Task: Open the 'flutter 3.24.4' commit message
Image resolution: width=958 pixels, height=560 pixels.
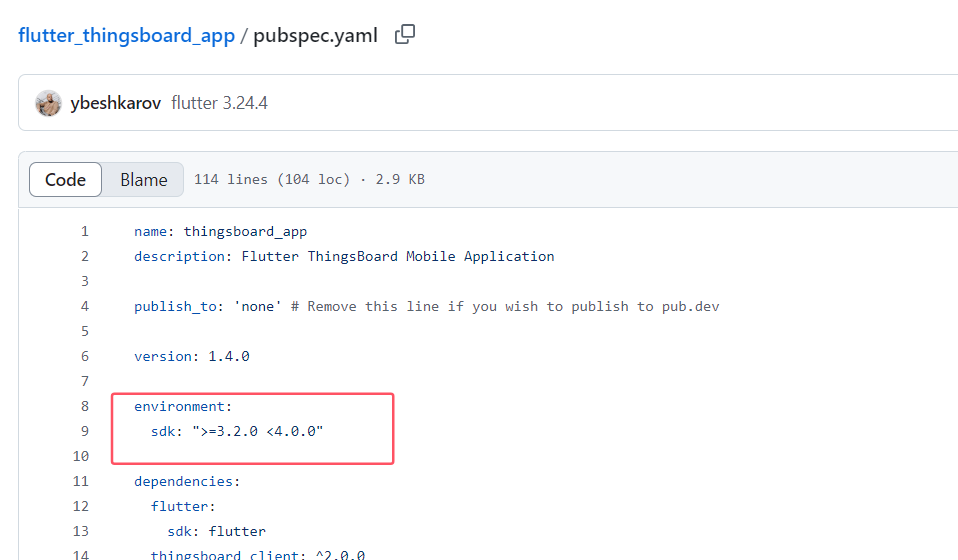Action: [219, 103]
